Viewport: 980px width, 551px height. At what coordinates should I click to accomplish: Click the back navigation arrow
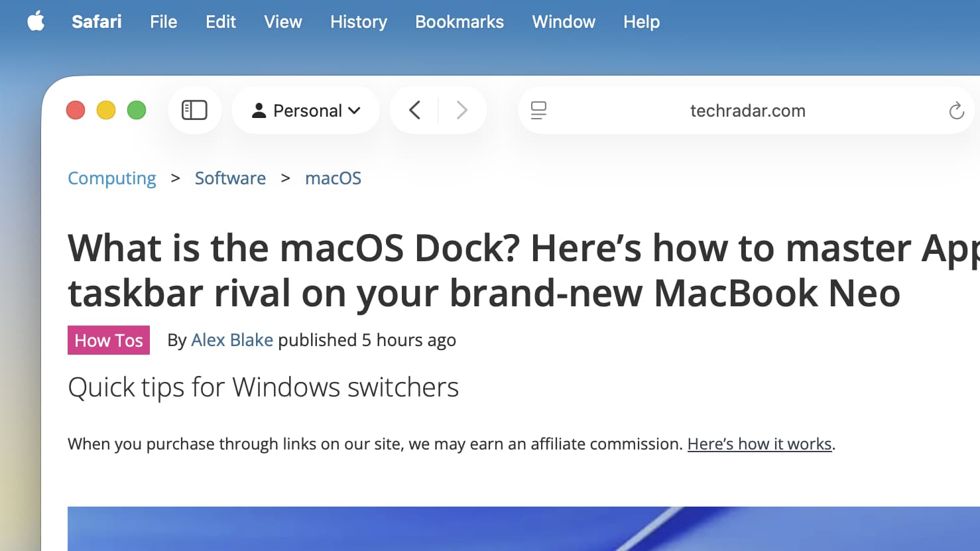pyautogui.click(x=414, y=110)
